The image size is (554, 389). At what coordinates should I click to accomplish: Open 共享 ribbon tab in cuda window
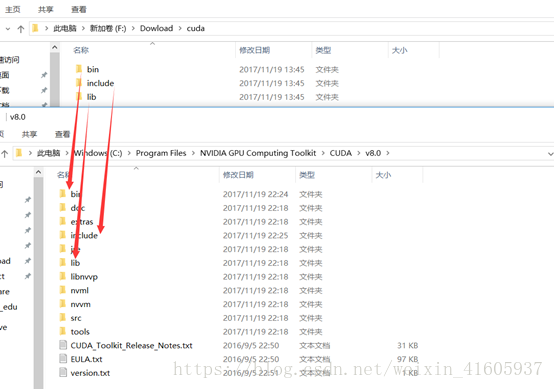pos(46,10)
